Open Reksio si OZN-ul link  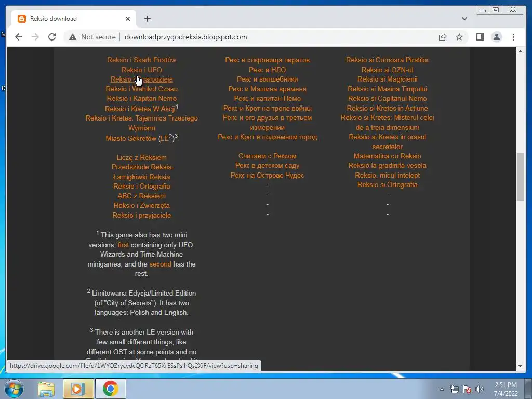click(388, 70)
